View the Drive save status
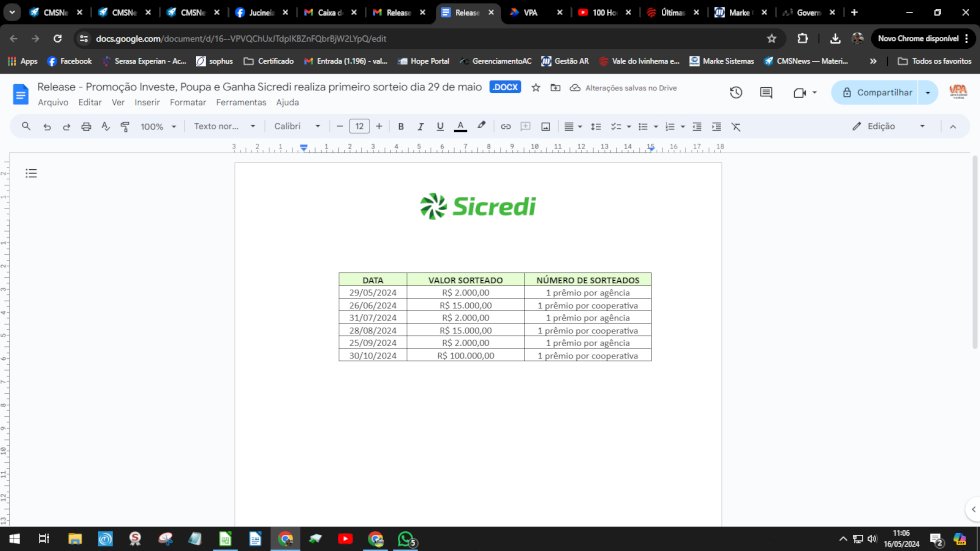The width and height of the screenshot is (980, 551). tap(623, 88)
